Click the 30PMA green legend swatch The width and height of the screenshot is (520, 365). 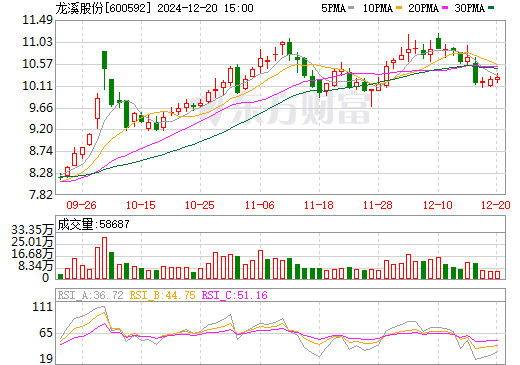pyautogui.click(x=491, y=8)
